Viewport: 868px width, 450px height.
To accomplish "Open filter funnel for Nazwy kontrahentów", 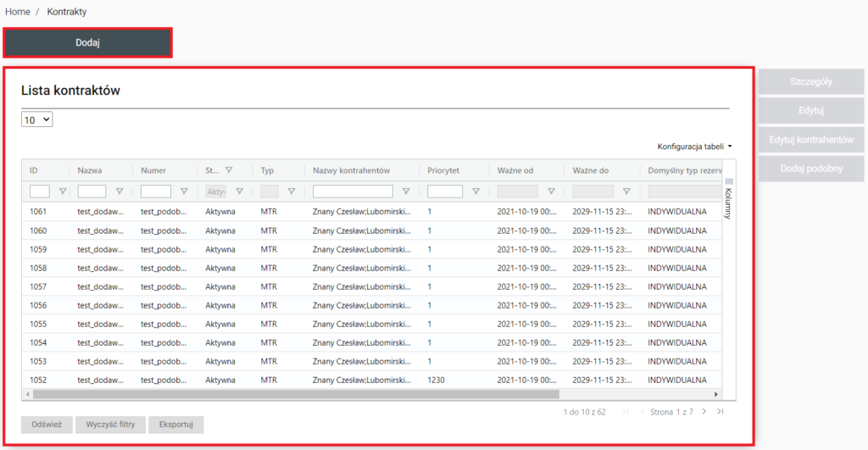I will [406, 192].
